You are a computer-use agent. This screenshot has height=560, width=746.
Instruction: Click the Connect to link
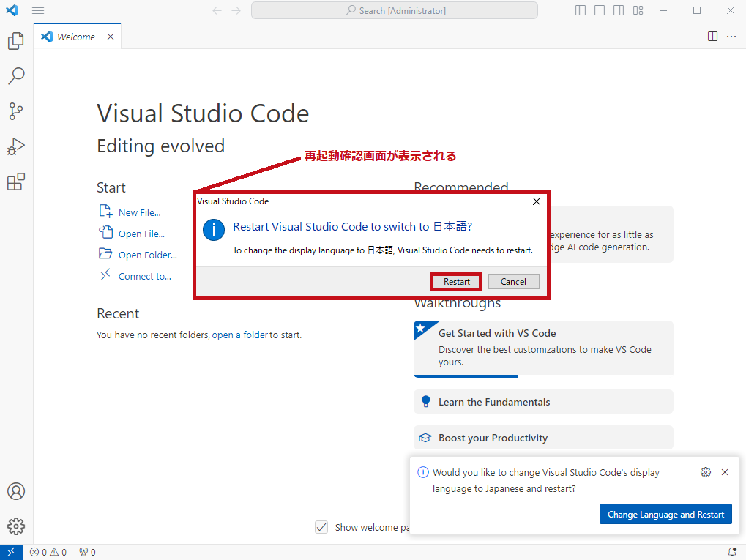pyautogui.click(x=145, y=277)
